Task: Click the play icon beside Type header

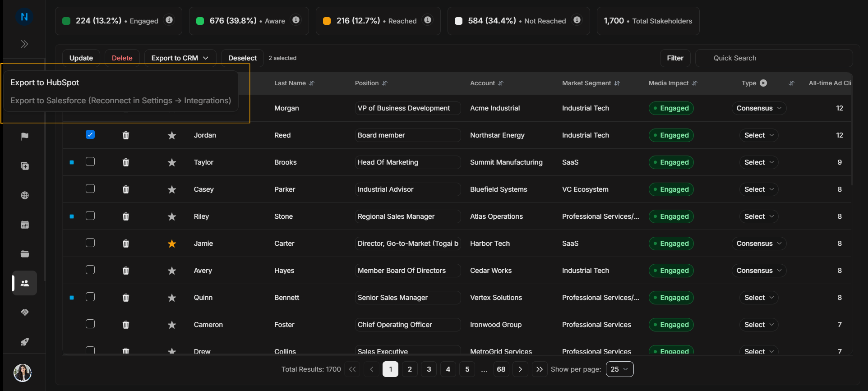Action: pyautogui.click(x=763, y=83)
